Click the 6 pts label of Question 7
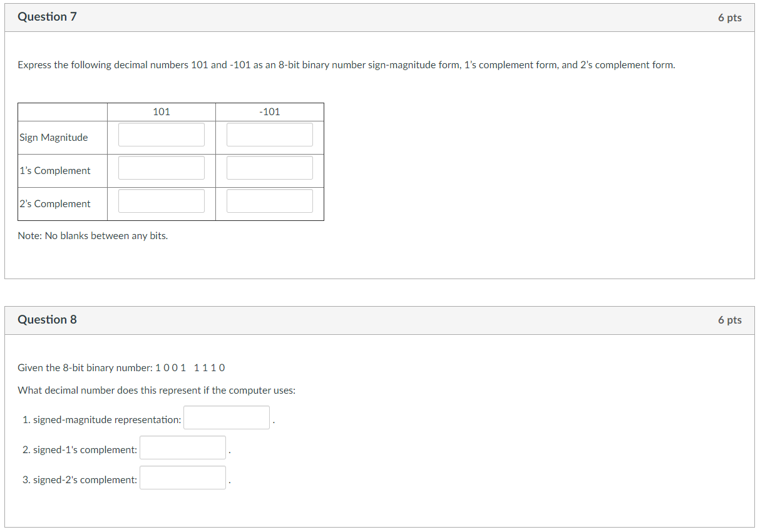 730,18
